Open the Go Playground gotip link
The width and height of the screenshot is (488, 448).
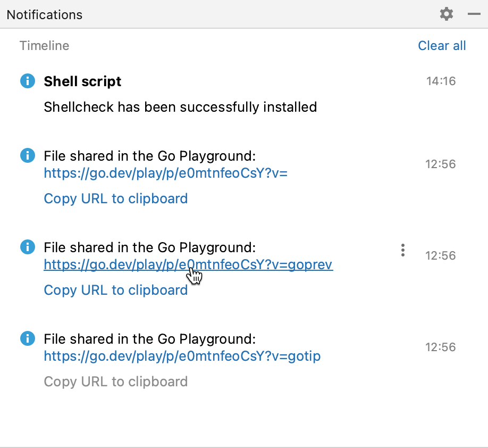click(x=182, y=356)
